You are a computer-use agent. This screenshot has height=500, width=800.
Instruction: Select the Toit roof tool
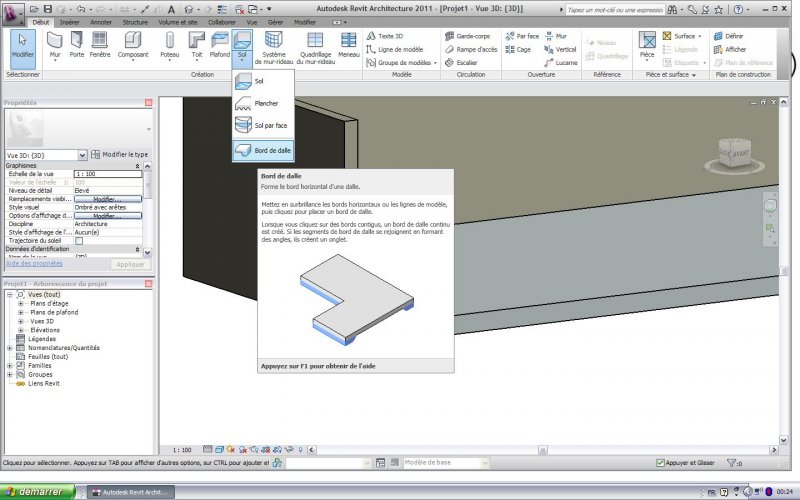coord(196,46)
